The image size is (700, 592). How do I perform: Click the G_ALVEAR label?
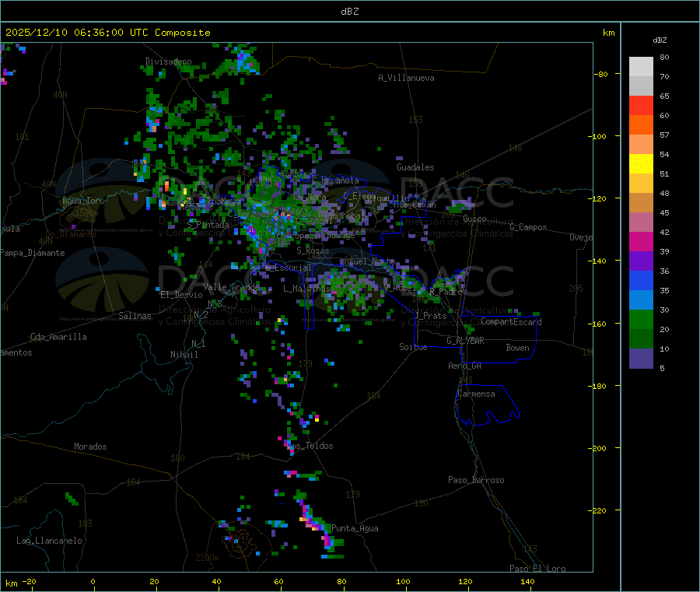click(x=465, y=341)
